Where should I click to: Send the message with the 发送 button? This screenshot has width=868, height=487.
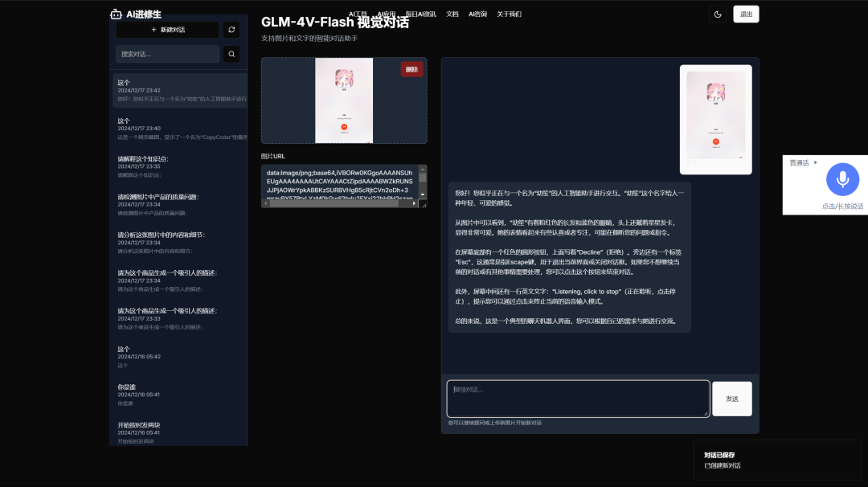[732, 399]
